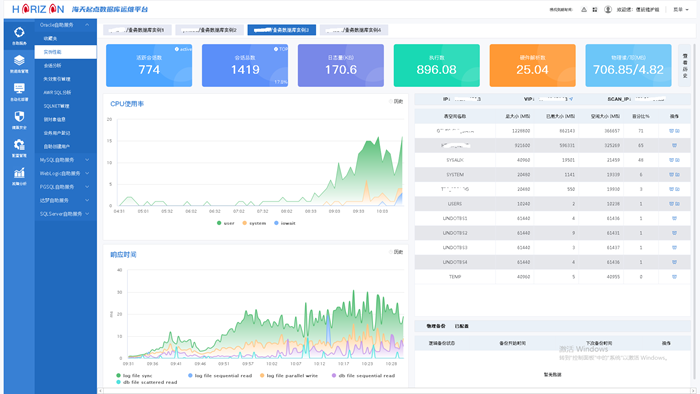The width and height of the screenshot is (700, 394).
Task: Click the HORIZON logo
Action: point(38,9)
